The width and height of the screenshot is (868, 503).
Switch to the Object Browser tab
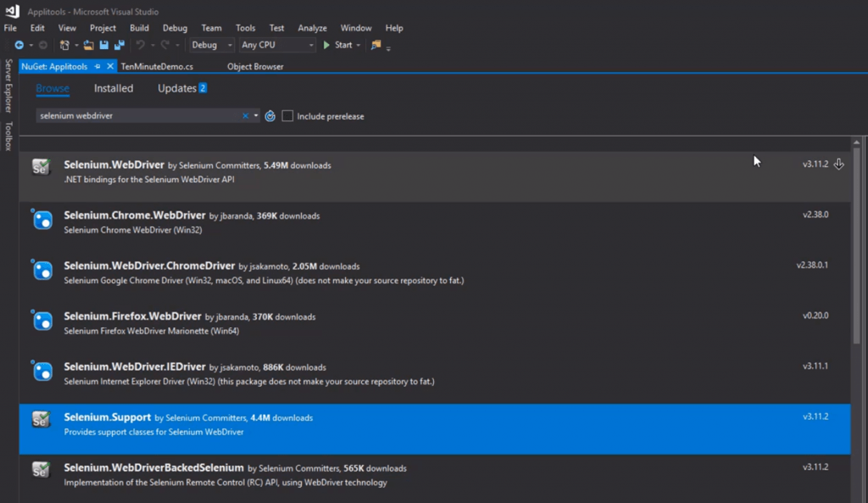pyautogui.click(x=255, y=66)
